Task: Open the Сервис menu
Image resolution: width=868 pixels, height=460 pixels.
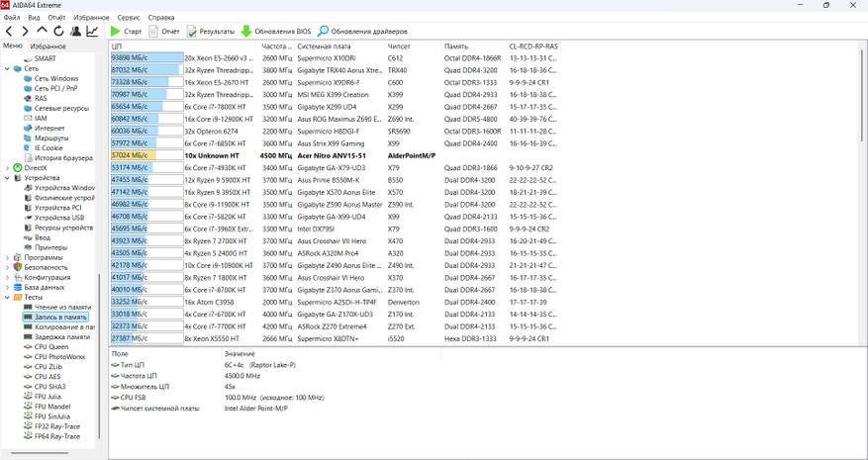Action: pyautogui.click(x=129, y=18)
